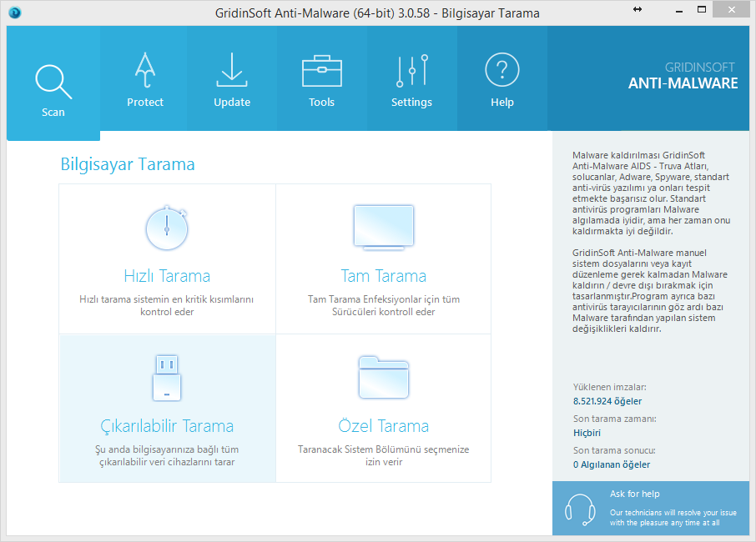Click the Yüklenen imzalar label
This screenshot has height=542, width=756.
tap(609, 387)
